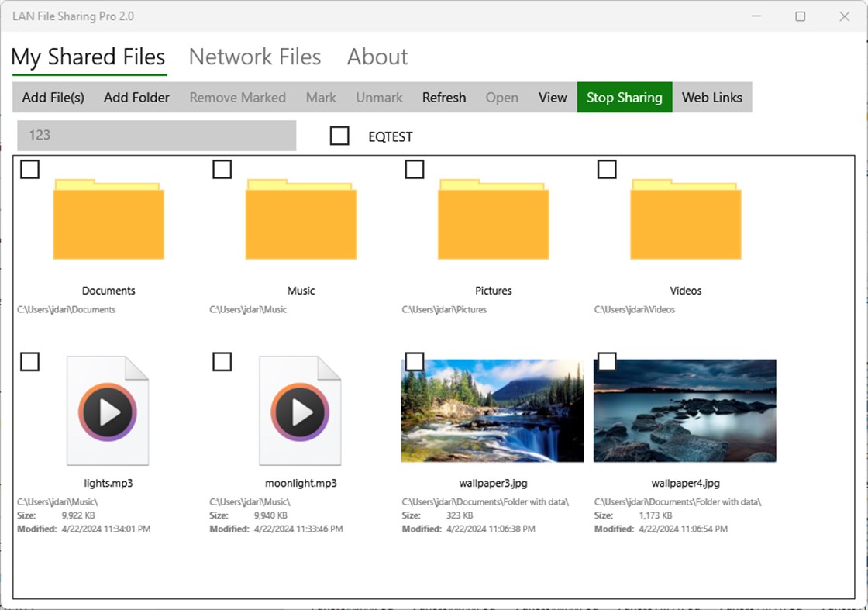Open the About tab
868x610 pixels.
(377, 57)
